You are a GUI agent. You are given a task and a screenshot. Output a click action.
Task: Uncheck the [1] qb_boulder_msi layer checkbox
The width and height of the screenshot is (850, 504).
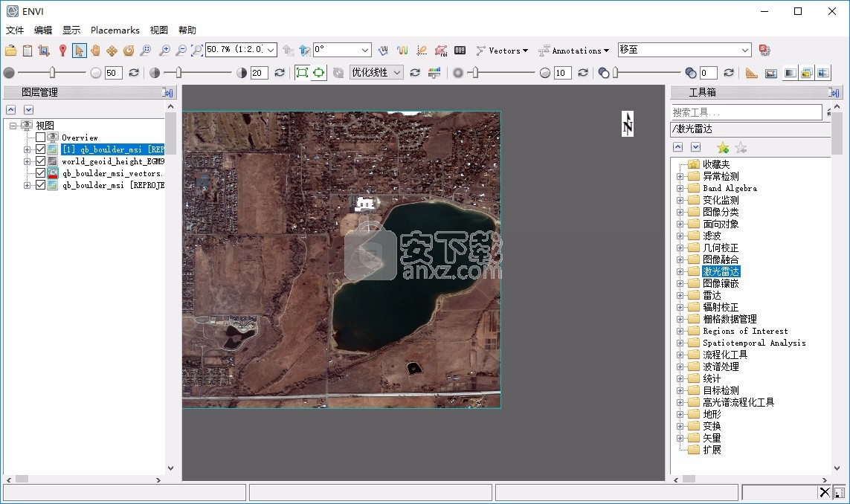point(41,149)
